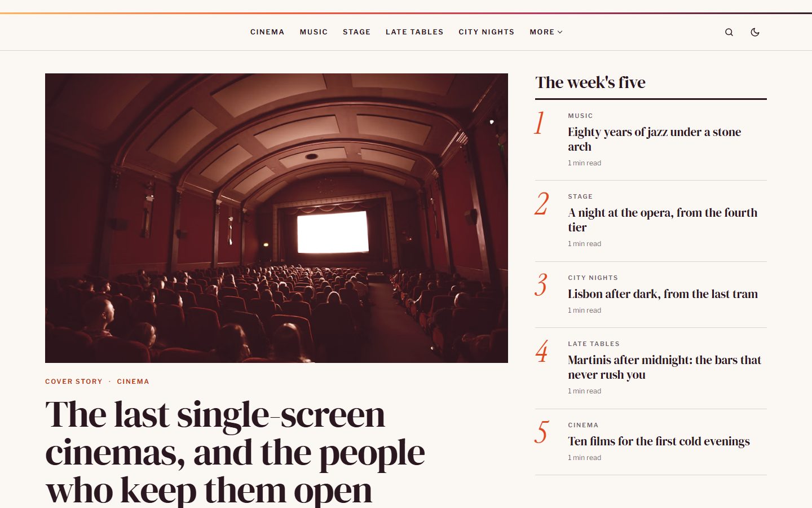
Task: Open the CITY NIGHTS nav item
Action: click(486, 32)
